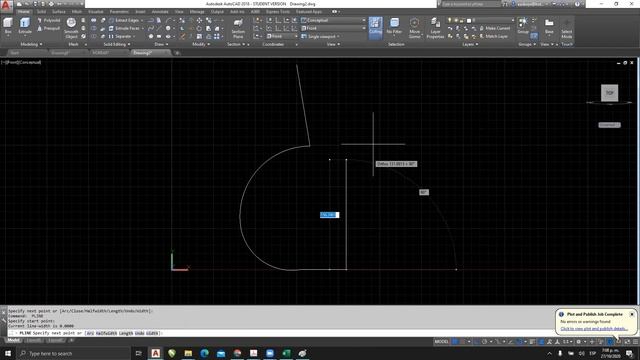Screen dimensions: 640x360
Task: Open the Front view dropdown
Action: 333,28
